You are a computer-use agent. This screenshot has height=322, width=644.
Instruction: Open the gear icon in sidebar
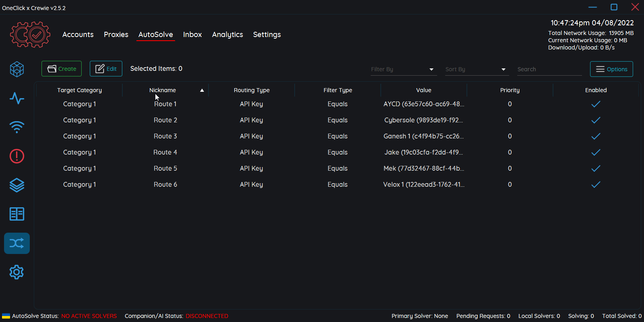click(x=17, y=272)
